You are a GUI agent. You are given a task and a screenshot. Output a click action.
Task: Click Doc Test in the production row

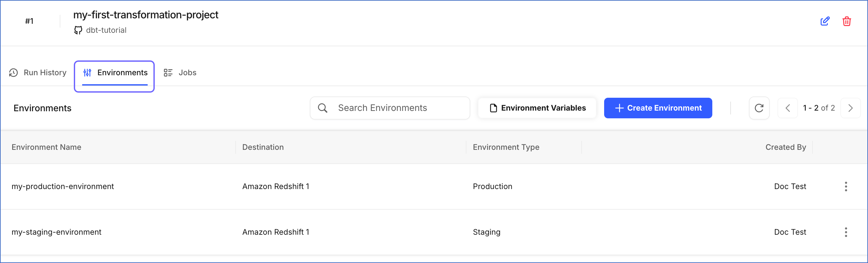click(x=790, y=186)
